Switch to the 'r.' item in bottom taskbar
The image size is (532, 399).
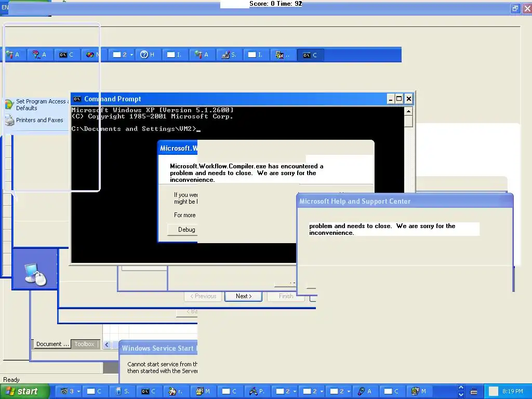point(176,391)
